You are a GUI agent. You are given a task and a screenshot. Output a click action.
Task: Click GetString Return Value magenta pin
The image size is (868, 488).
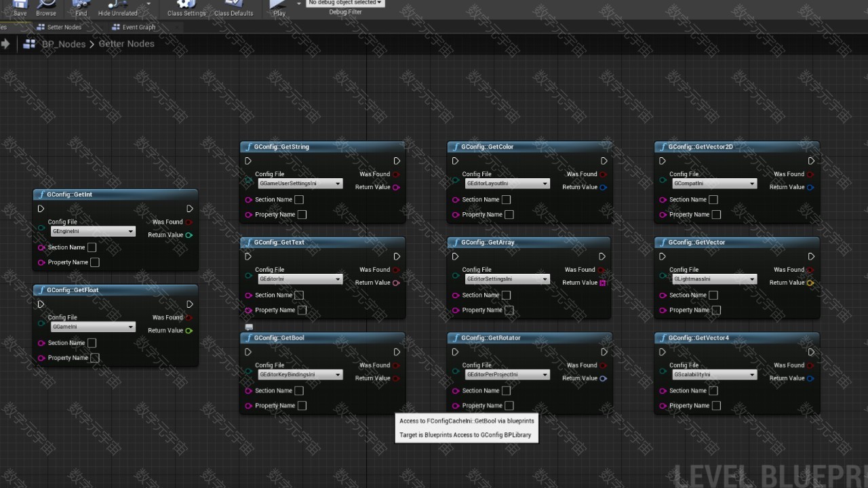click(x=396, y=187)
